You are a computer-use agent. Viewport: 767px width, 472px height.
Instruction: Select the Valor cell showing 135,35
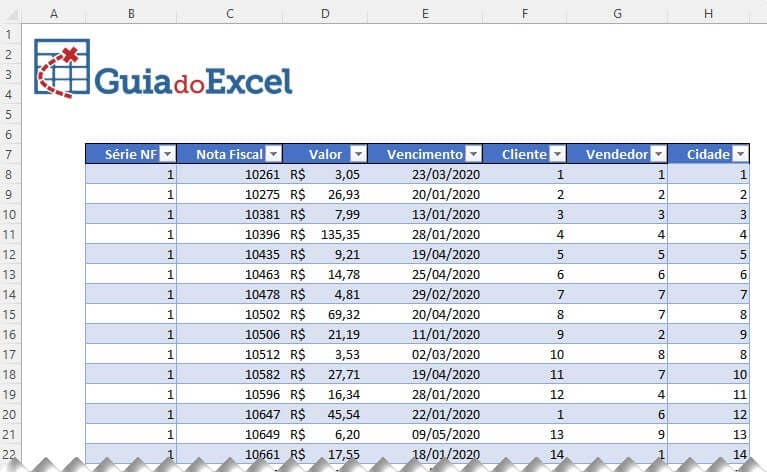pyautogui.click(x=325, y=234)
